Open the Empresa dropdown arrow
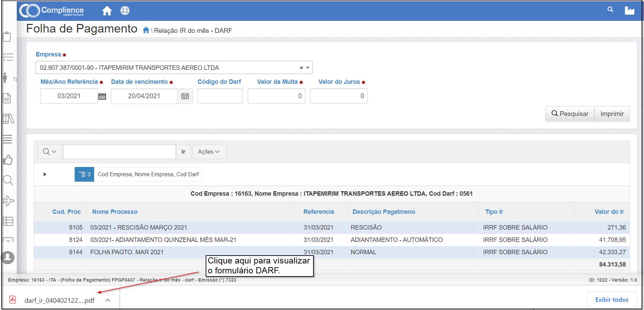Viewport: 644px width, 310px height. pyautogui.click(x=308, y=68)
